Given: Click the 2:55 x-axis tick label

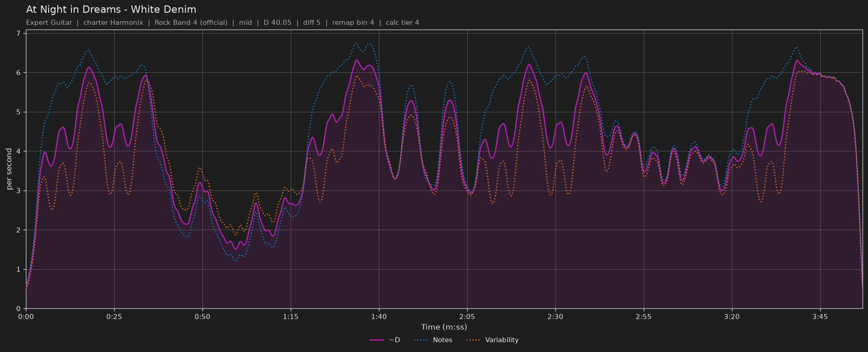Looking at the screenshot, I should pos(644,317).
